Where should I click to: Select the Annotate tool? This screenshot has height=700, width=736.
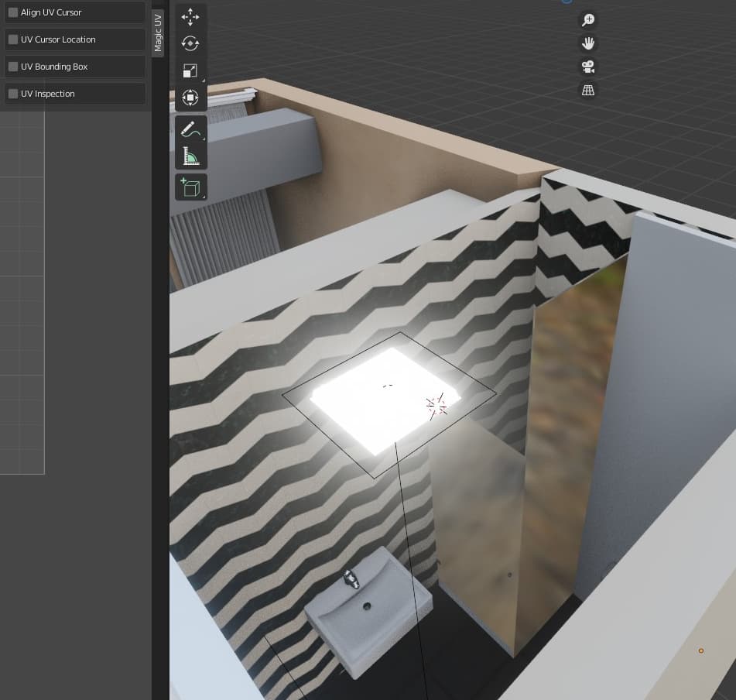tap(190, 129)
